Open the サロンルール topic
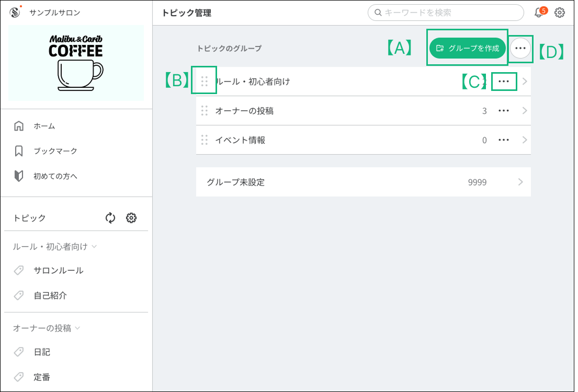578x392 pixels. (x=58, y=270)
